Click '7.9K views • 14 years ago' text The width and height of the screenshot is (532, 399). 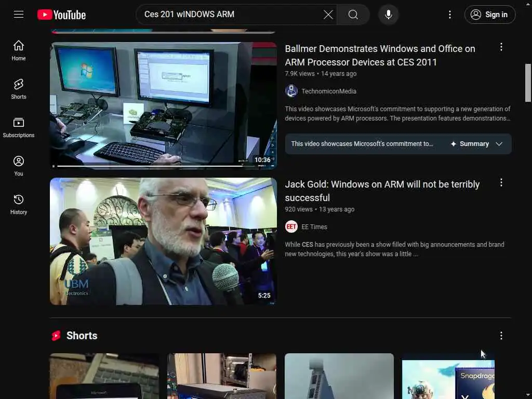coord(321,74)
